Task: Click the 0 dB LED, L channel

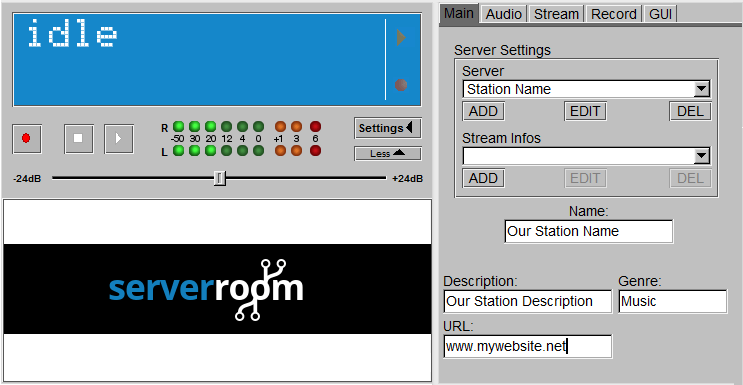Action: click(258, 151)
